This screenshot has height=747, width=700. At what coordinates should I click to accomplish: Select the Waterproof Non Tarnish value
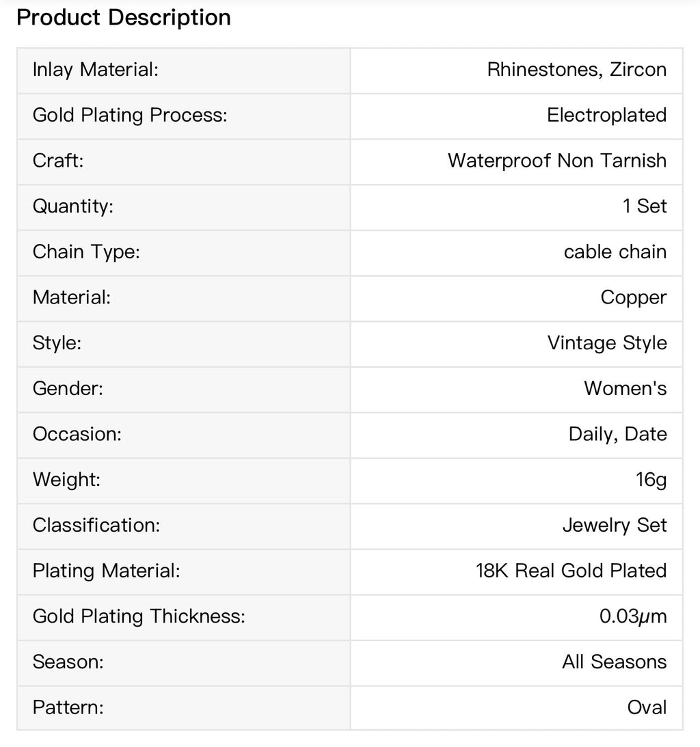[557, 161]
